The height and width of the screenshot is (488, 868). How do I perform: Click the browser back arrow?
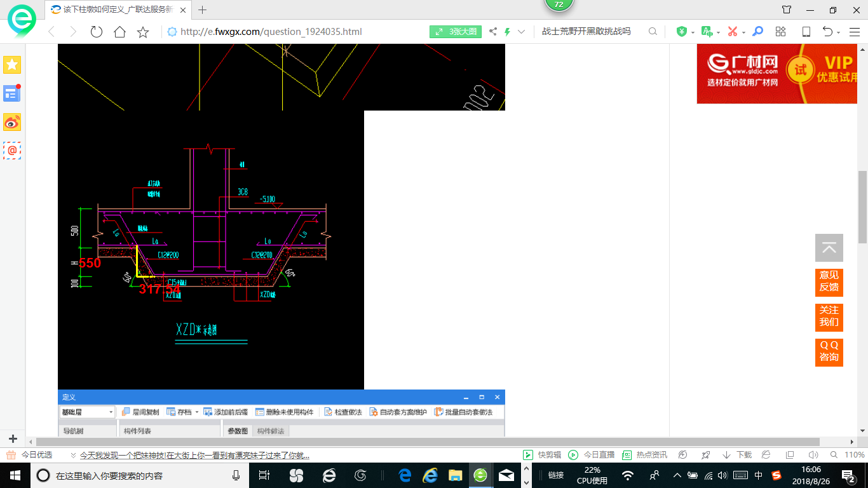click(x=51, y=32)
